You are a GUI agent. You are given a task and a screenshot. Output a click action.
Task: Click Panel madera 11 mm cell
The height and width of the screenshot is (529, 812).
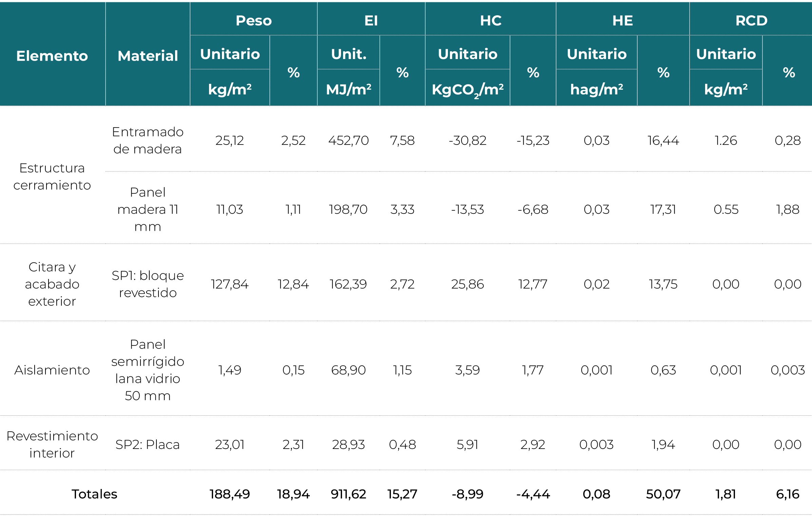coord(147,209)
